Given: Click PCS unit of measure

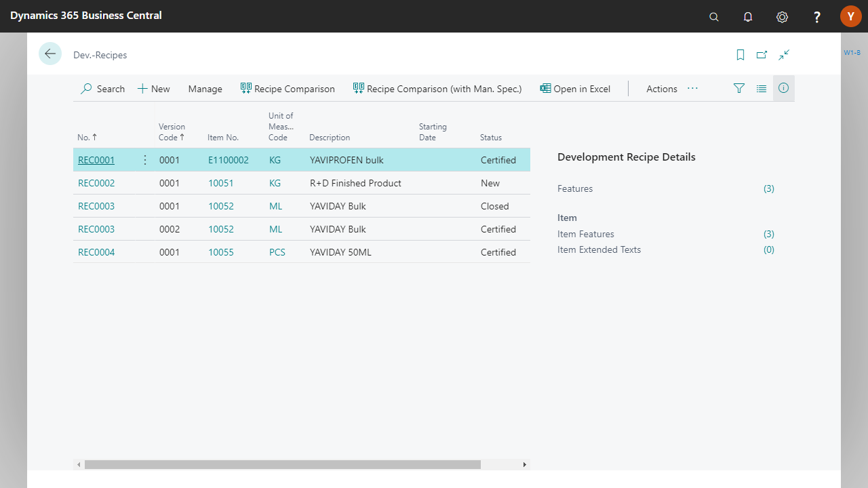Looking at the screenshot, I should pyautogui.click(x=277, y=253).
